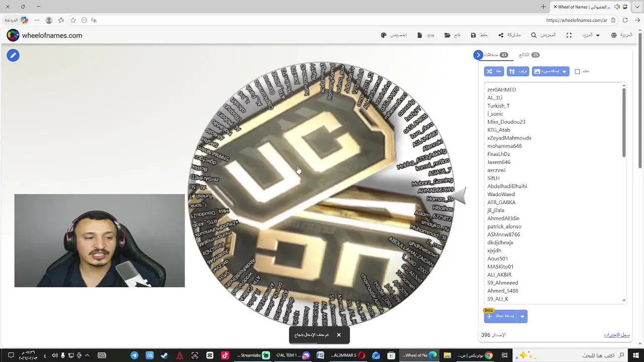Click entry S9_ALI_K in the list

click(498, 299)
